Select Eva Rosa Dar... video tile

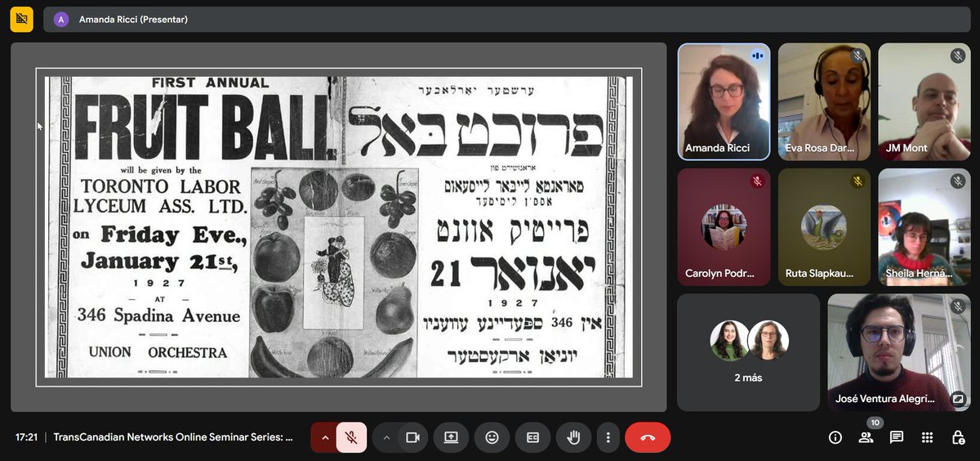[824, 101]
